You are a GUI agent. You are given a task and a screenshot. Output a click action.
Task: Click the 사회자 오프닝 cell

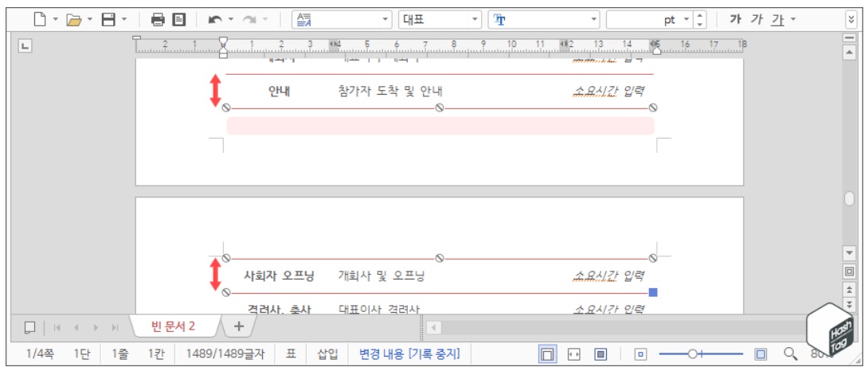(x=279, y=275)
